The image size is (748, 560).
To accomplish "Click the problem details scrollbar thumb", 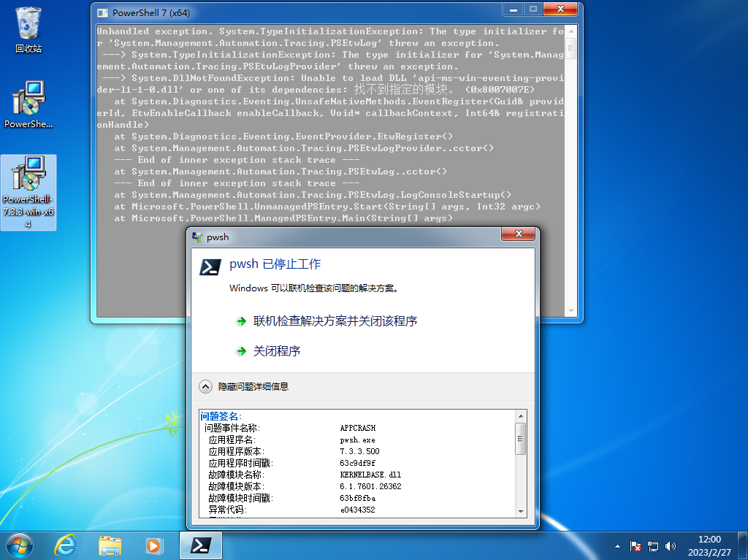I will 521,438.
